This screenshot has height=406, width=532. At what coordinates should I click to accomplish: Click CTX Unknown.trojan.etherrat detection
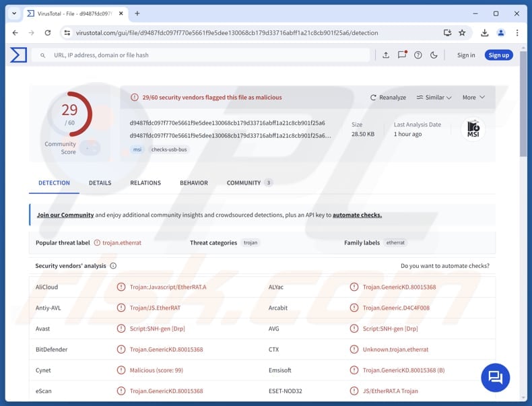tap(395, 349)
